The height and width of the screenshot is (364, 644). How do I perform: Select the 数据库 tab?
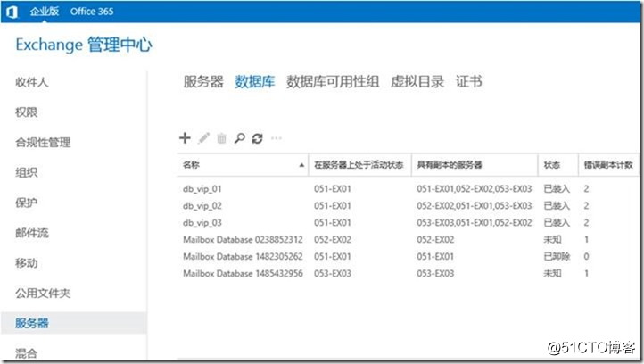click(254, 81)
